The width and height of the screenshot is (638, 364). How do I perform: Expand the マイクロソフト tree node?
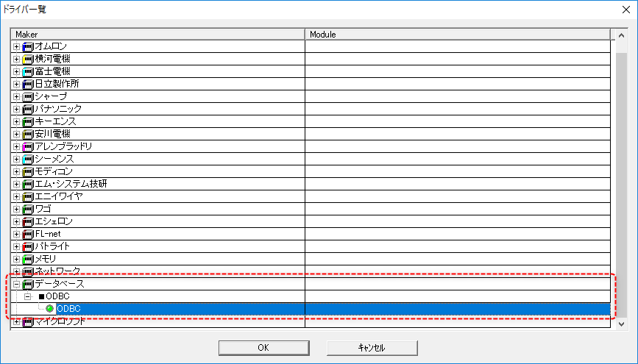[x=17, y=321]
